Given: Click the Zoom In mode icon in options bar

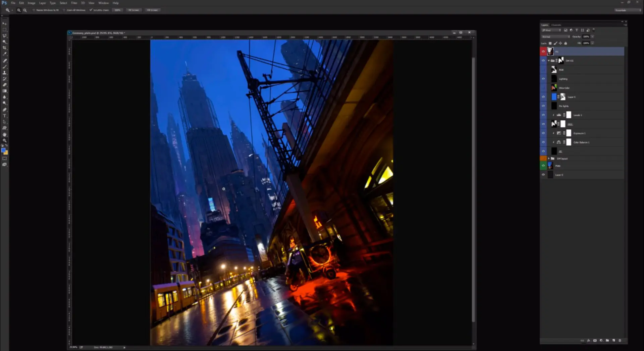Looking at the screenshot, I should click(x=19, y=10).
